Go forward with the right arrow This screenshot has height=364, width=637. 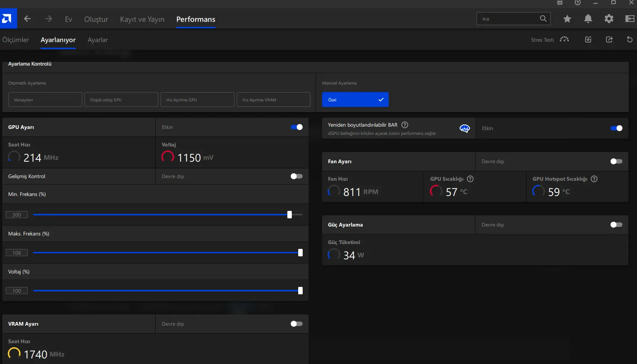pyautogui.click(x=48, y=19)
